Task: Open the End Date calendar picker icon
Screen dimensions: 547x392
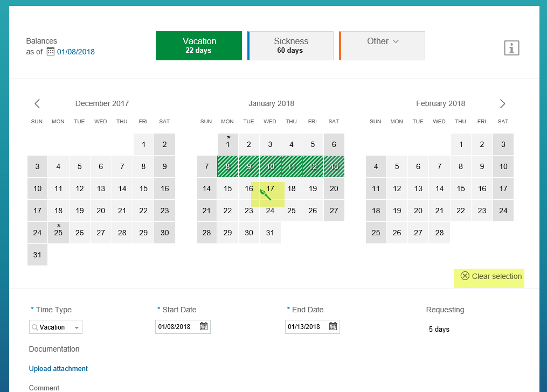Action: click(x=333, y=326)
